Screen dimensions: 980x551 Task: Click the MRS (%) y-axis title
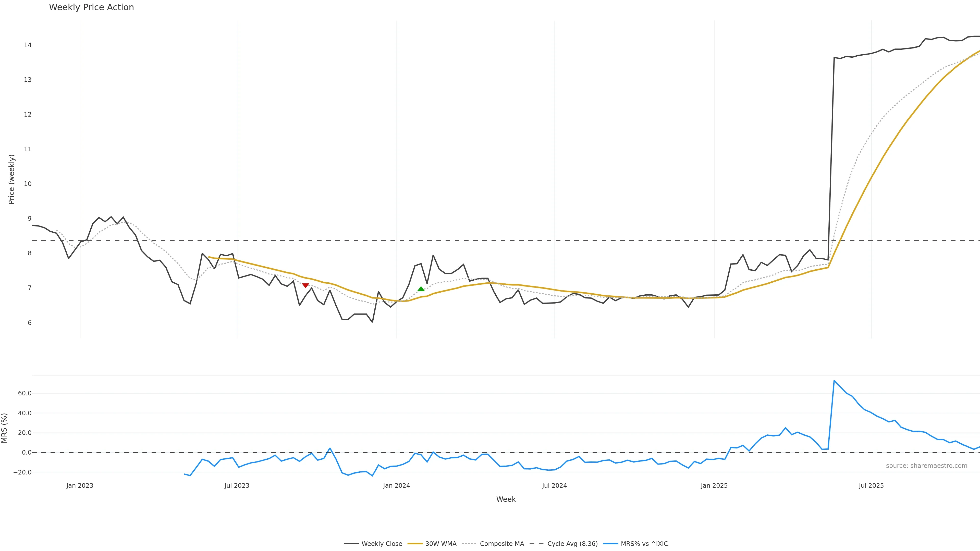pyautogui.click(x=5, y=428)
